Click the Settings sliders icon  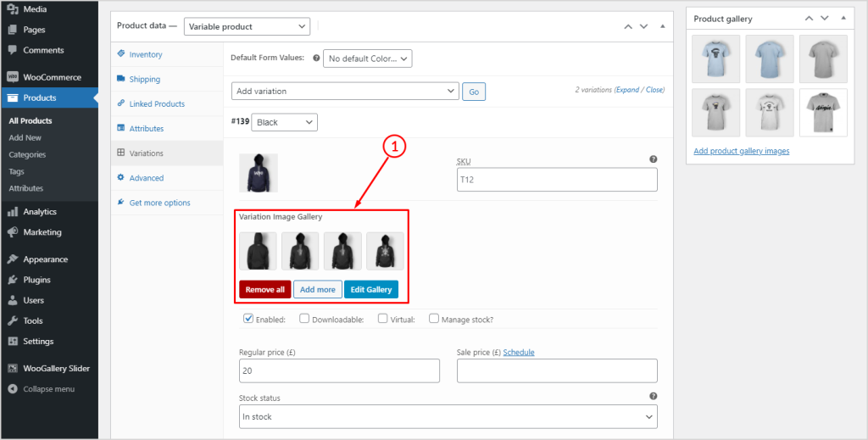13,342
